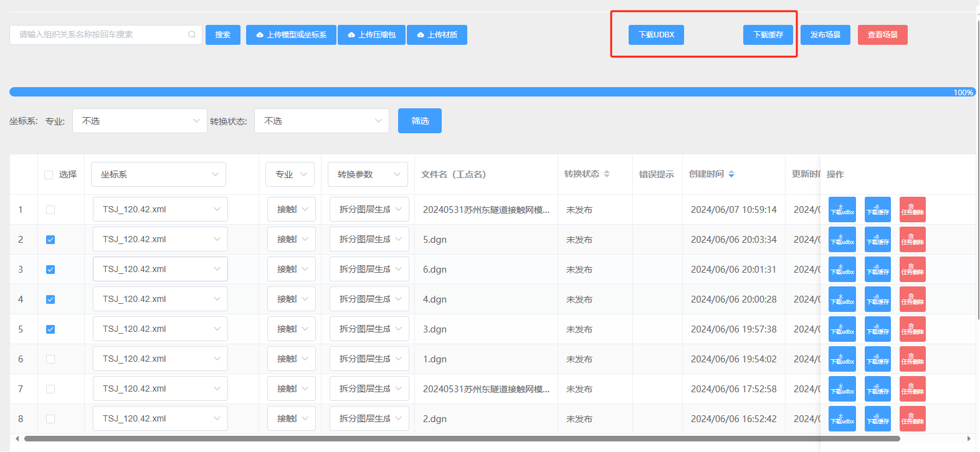Click 任务删除 icon in 4.dgn row
The height and width of the screenshot is (452, 980).
(x=912, y=299)
